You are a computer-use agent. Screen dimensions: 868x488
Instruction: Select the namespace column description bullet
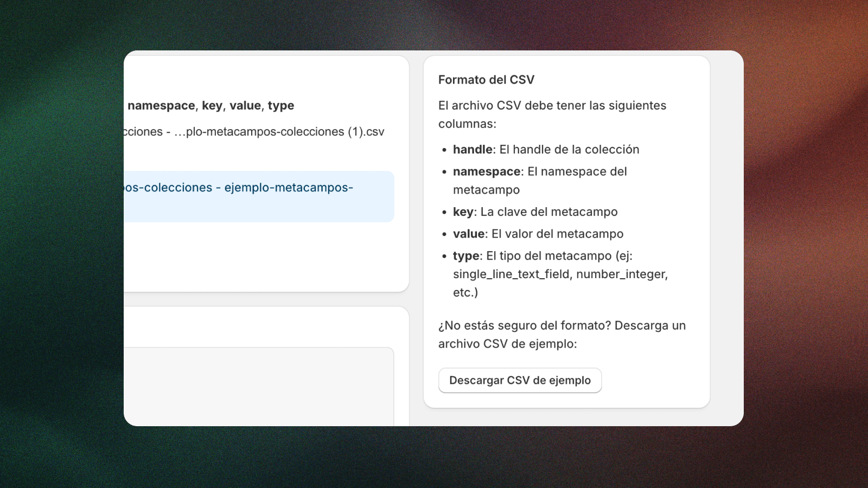[539, 171]
